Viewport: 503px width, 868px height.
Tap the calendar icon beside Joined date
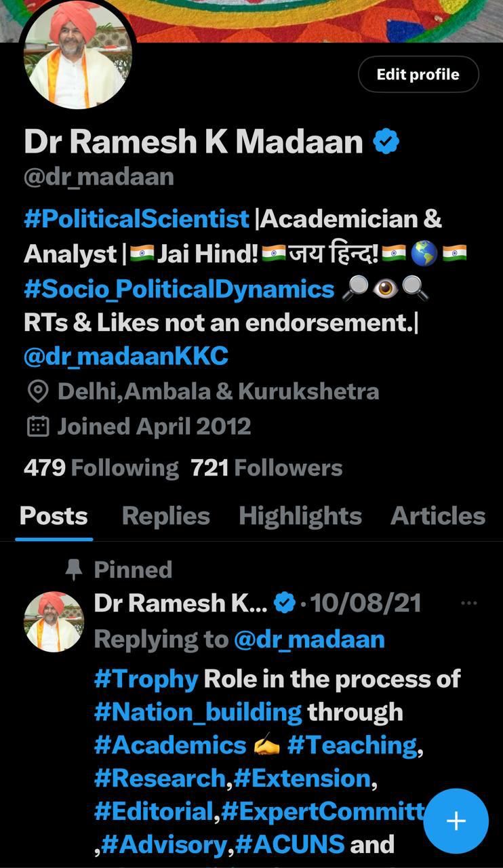click(38, 427)
